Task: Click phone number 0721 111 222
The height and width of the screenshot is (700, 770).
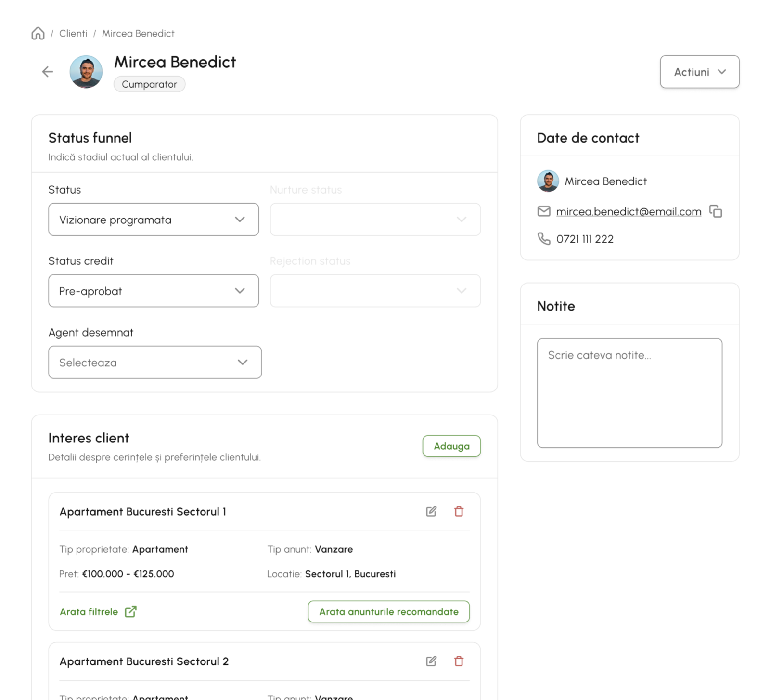Action: click(x=585, y=239)
